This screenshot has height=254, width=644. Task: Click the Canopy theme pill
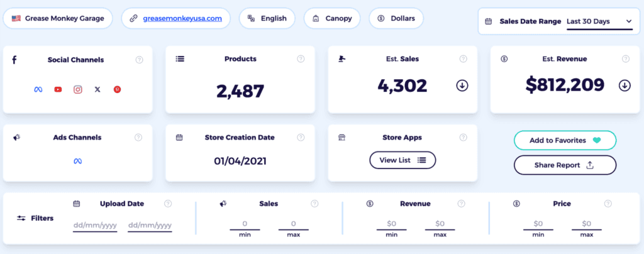point(332,18)
